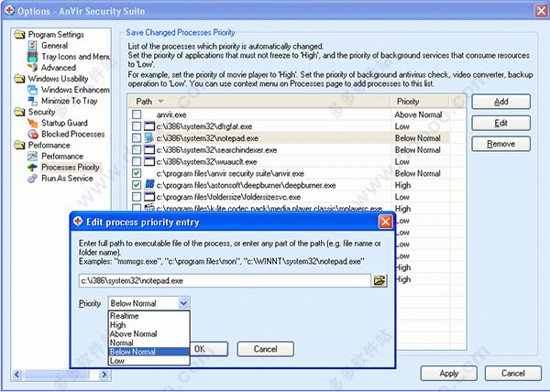550x392 pixels.
Task: Click the Security folder icon
Action: tap(19, 112)
